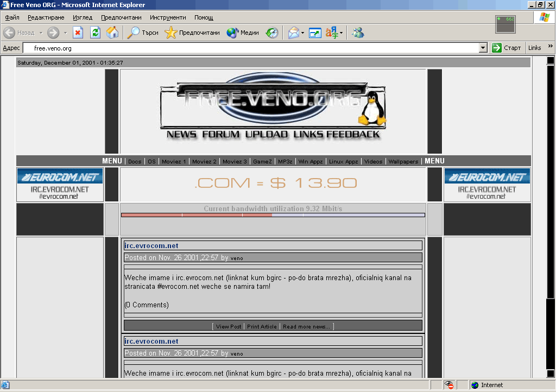556x392 pixels.
Task: Open the Предпочитани menu in the menu bar
Action: 121,17
